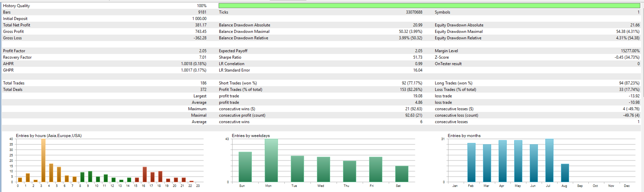
Task: Select the 'Sharpe Ratio' label
Action: click(x=230, y=57)
